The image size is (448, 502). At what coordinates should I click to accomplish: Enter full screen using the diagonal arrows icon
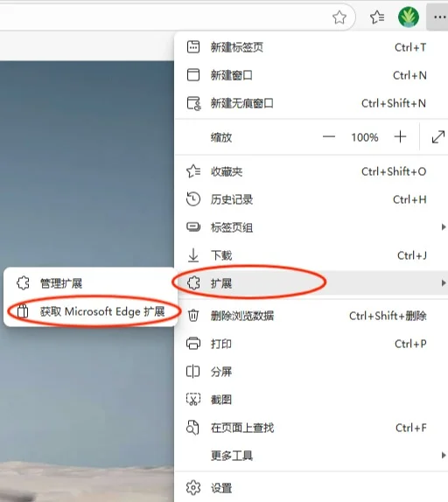point(437,137)
